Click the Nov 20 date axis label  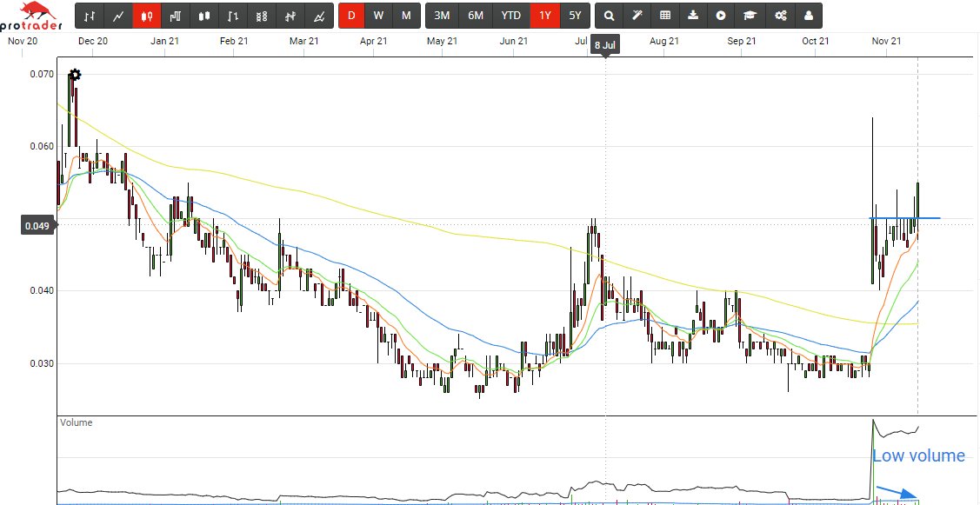(23, 41)
